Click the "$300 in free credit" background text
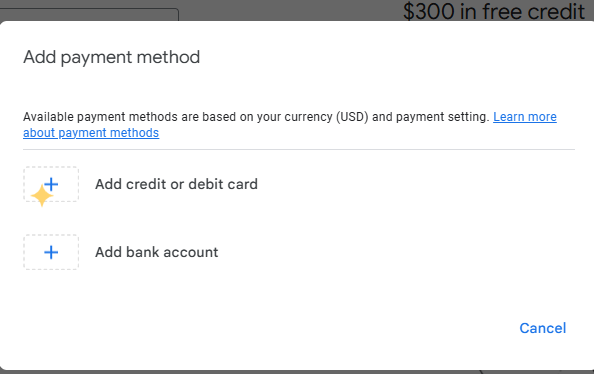594x374 pixels. (494, 11)
